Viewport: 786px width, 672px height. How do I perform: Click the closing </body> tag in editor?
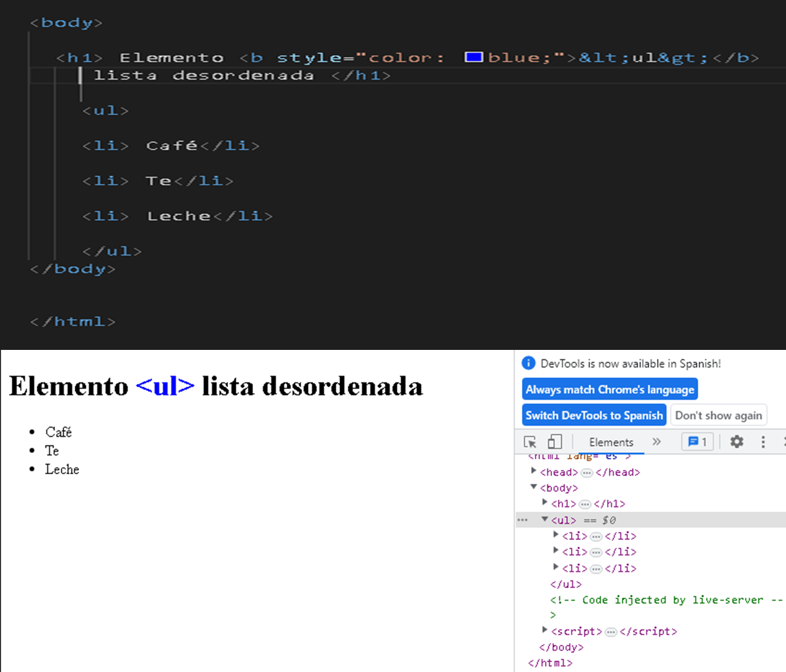click(73, 269)
